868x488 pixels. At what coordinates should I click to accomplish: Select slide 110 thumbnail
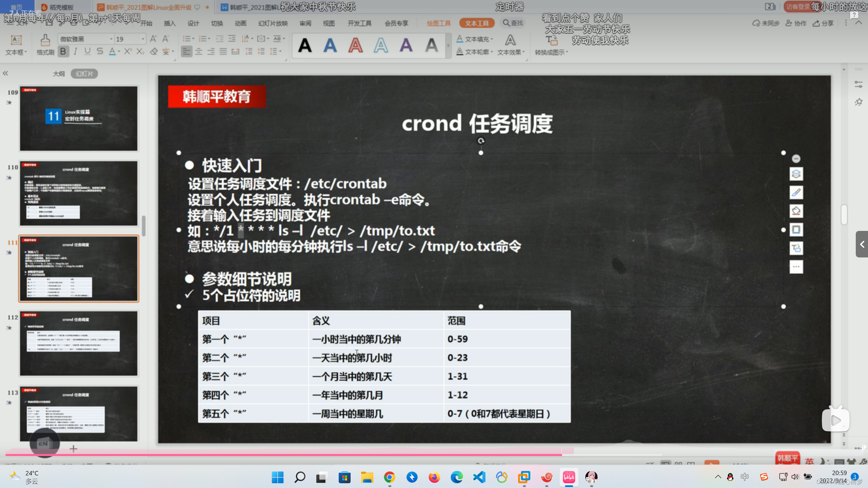[x=78, y=193]
